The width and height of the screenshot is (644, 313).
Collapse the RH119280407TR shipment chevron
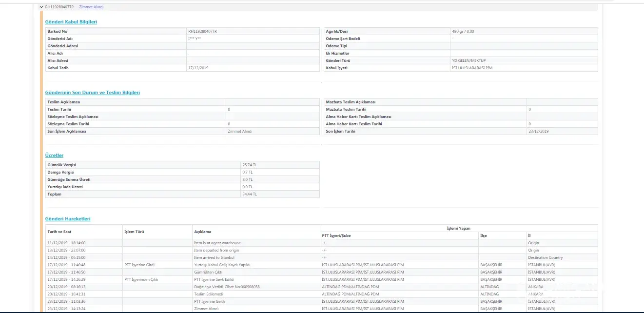[41, 7]
